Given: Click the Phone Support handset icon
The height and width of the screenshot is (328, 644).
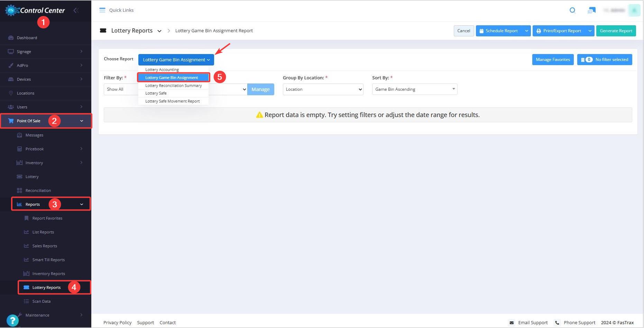Looking at the screenshot, I should click(557, 323).
